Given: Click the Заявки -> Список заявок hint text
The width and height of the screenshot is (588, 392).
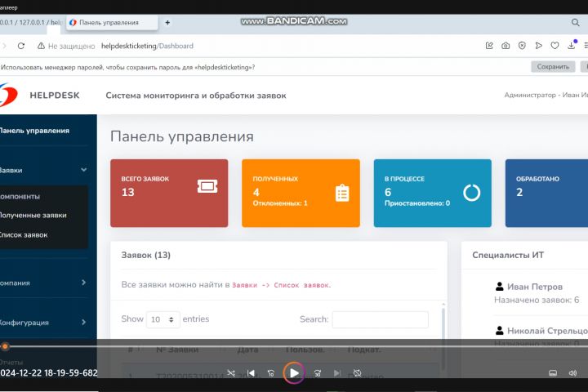Looking at the screenshot, I should (x=281, y=285).
